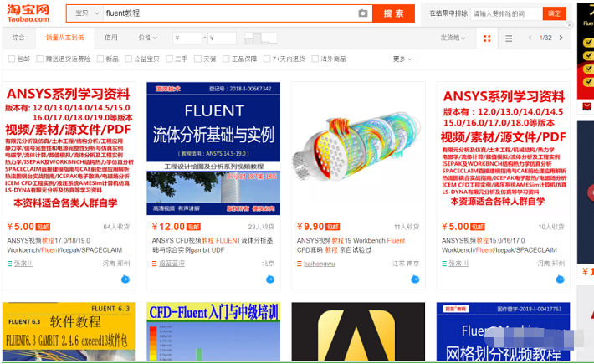Open the CFD-Fluent入门与中级培训 thumbnail

pos(213,332)
